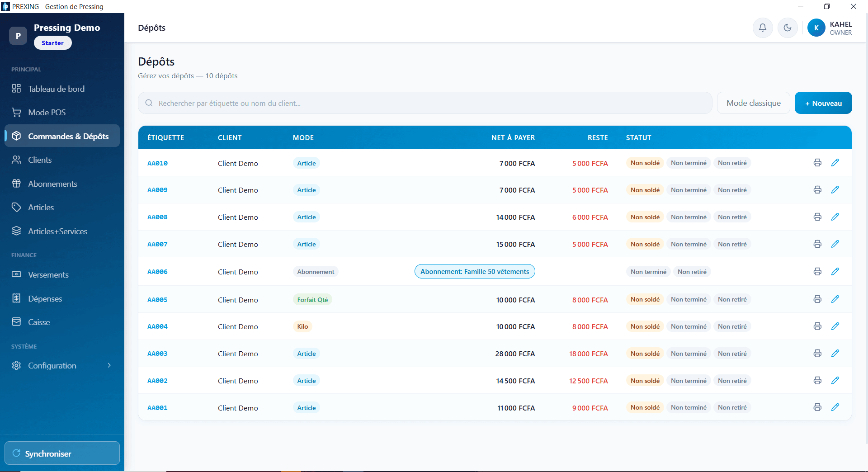Switch to Mode POS
The height and width of the screenshot is (472, 868).
[62, 112]
